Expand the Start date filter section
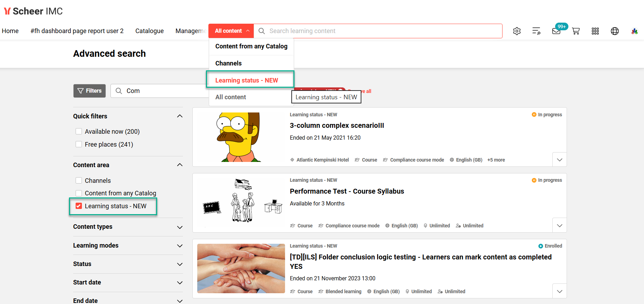 tap(180, 283)
